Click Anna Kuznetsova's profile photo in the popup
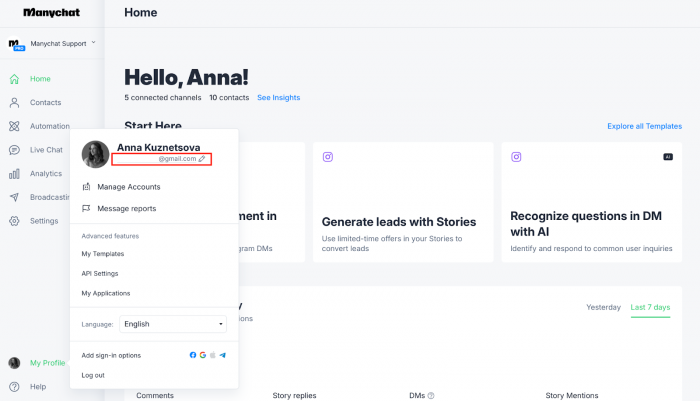Viewport: 700px width, 401px height. click(96, 155)
